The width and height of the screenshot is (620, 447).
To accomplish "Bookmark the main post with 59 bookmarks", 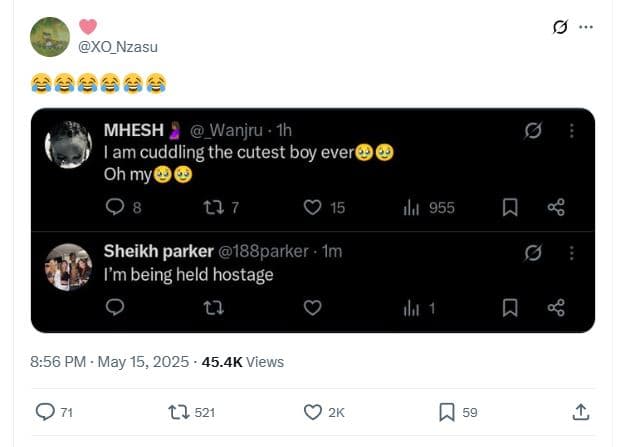I will 447,411.
